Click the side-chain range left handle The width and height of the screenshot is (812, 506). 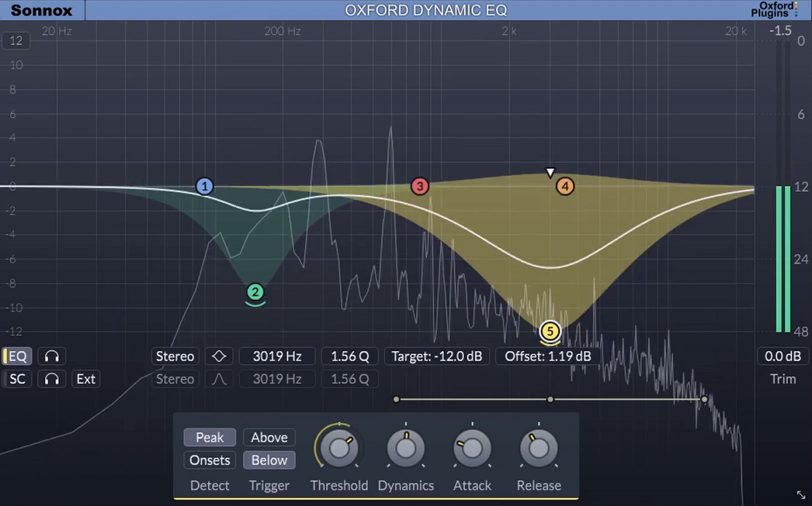pos(396,399)
